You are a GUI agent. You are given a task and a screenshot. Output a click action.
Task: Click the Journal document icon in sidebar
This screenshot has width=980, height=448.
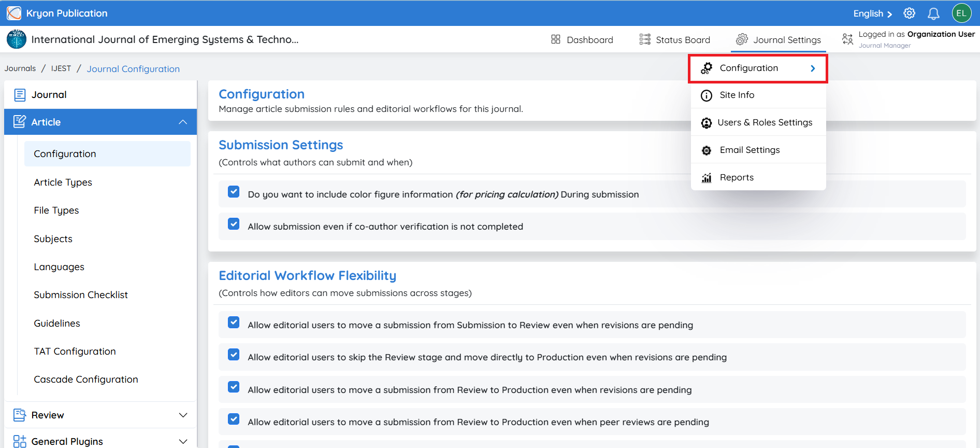pos(20,95)
